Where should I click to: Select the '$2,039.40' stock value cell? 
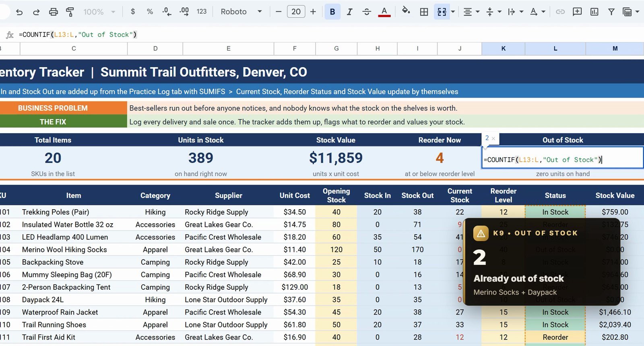(x=615, y=325)
